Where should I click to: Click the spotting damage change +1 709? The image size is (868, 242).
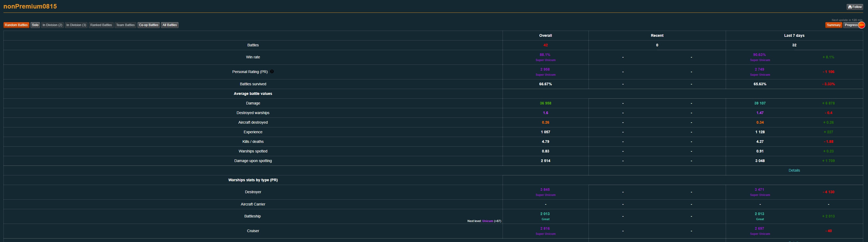coord(828,161)
